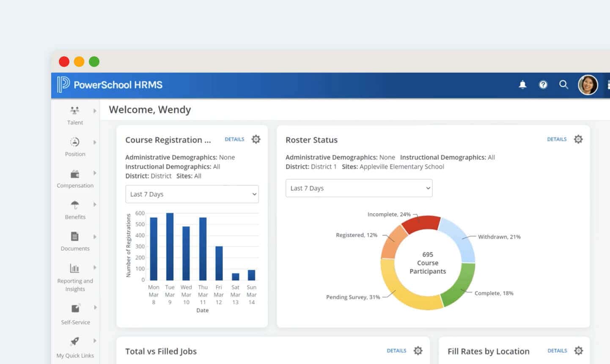The width and height of the screenshot is (610, 364).
Task: Select the Documents menu label
Action: pyautogui.click(x=75, y=249)
